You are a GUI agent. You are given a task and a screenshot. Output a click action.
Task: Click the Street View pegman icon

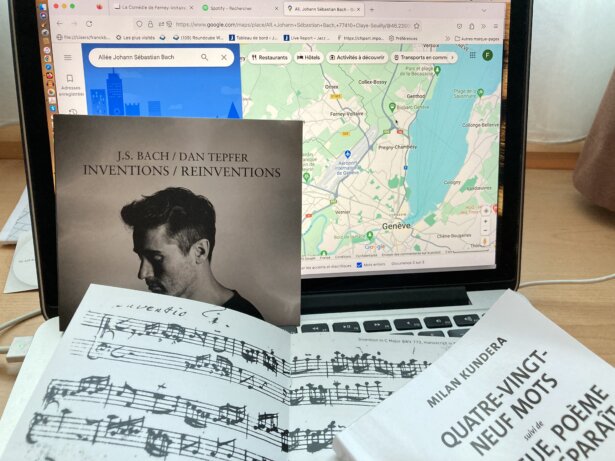click(485, 242)
